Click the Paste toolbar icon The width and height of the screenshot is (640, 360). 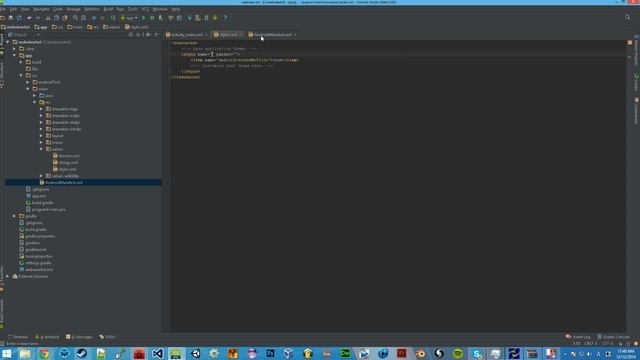click(x=64, y=18)
